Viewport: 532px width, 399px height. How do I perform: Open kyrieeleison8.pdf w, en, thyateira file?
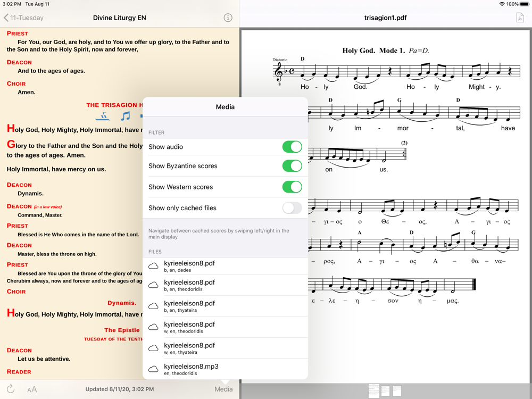coord(225,348)
